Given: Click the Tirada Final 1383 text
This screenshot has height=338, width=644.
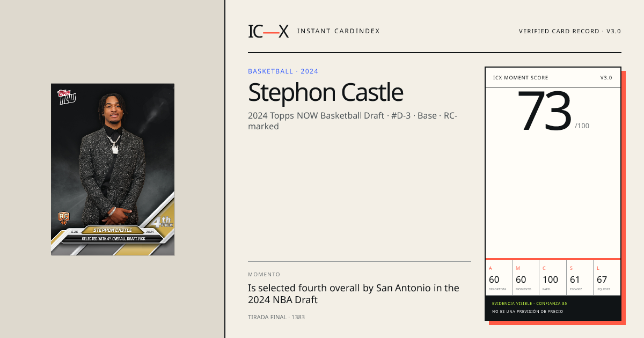Looking at the screenshot, I should (276, 317).
